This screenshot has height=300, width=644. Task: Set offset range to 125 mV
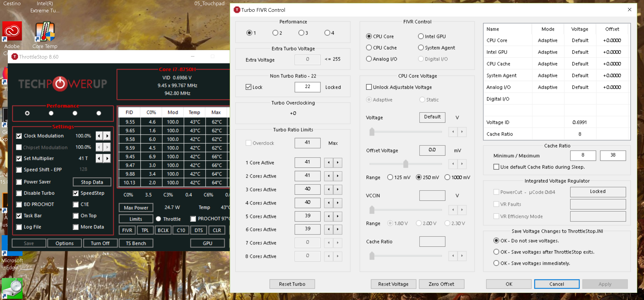pyautogui.click(x=390, y=177)
